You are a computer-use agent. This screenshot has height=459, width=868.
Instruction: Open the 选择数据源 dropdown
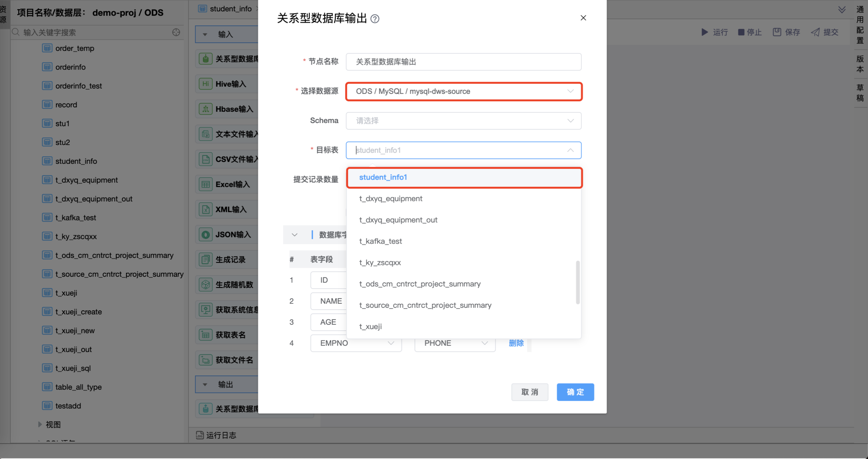point(463,91)
